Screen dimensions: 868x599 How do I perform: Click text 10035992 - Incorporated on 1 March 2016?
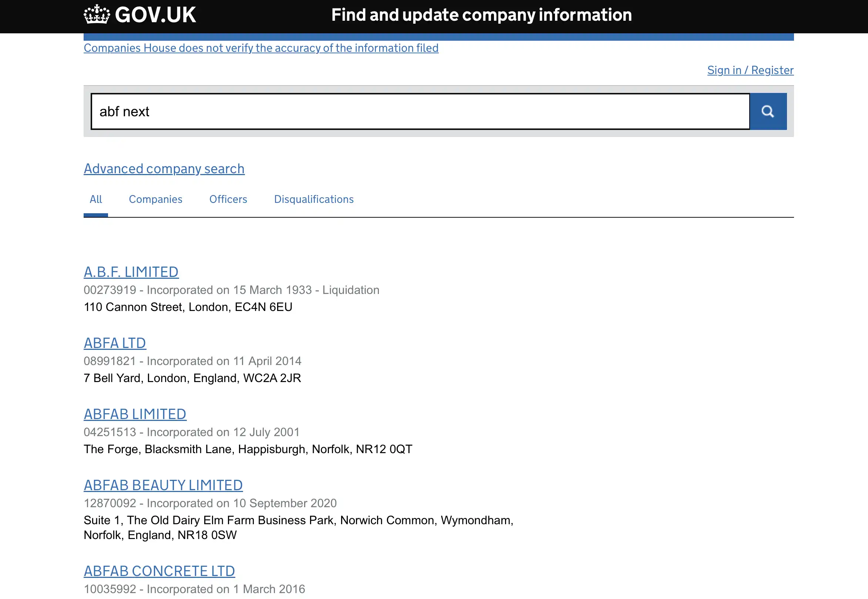click(x=194, y=589)
